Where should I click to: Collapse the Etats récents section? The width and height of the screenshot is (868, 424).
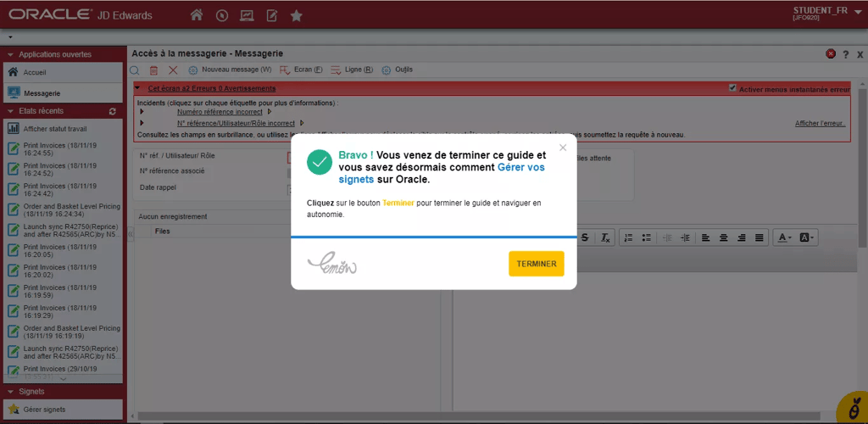[x=10, y=111]
